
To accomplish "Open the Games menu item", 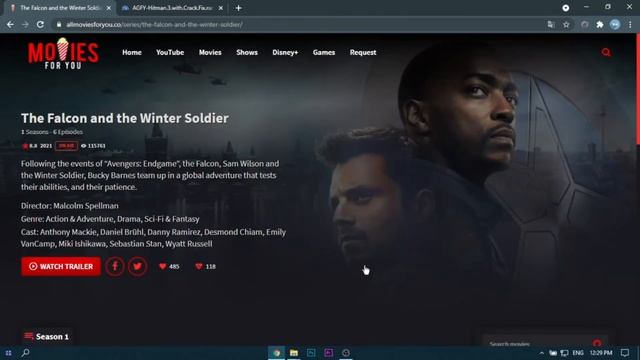I will (x=324, y=52).
